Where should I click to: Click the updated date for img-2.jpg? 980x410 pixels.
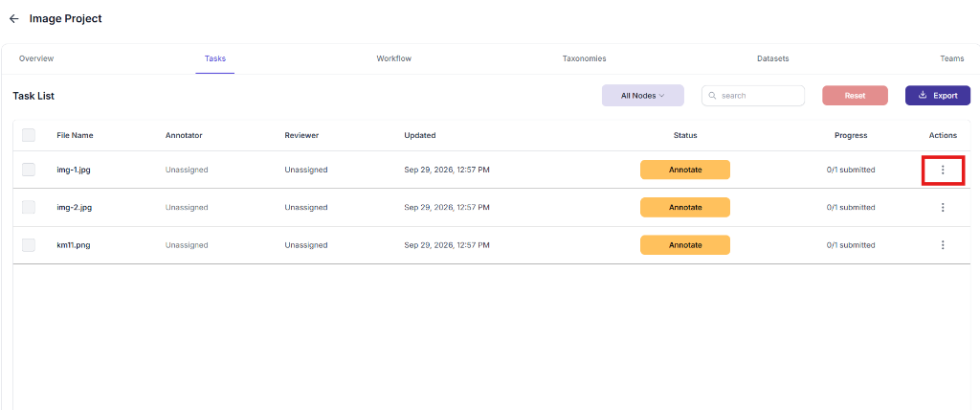click(x=446, y=207)
